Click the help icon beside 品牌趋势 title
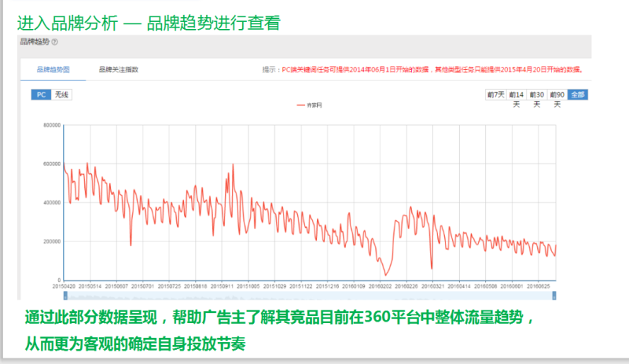The height and width of the screenshot is (364, 629). coord(55,42)
